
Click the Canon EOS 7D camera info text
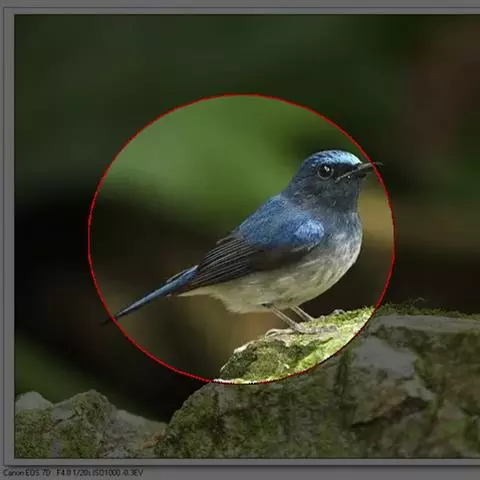(27, 473)
